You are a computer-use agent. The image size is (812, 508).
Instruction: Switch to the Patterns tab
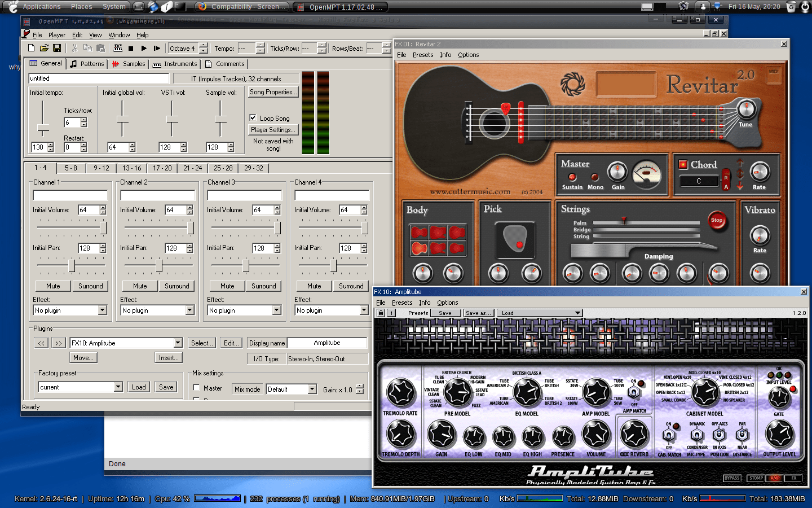(x=87, y=64)
